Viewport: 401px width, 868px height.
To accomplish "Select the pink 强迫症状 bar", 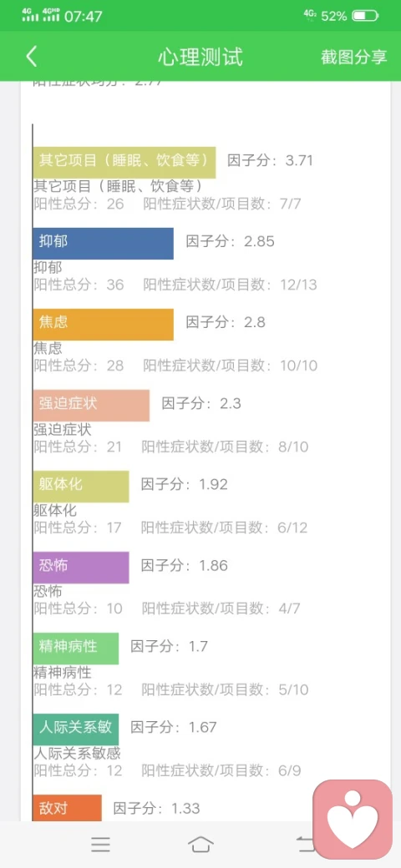I will coord(91,406).
